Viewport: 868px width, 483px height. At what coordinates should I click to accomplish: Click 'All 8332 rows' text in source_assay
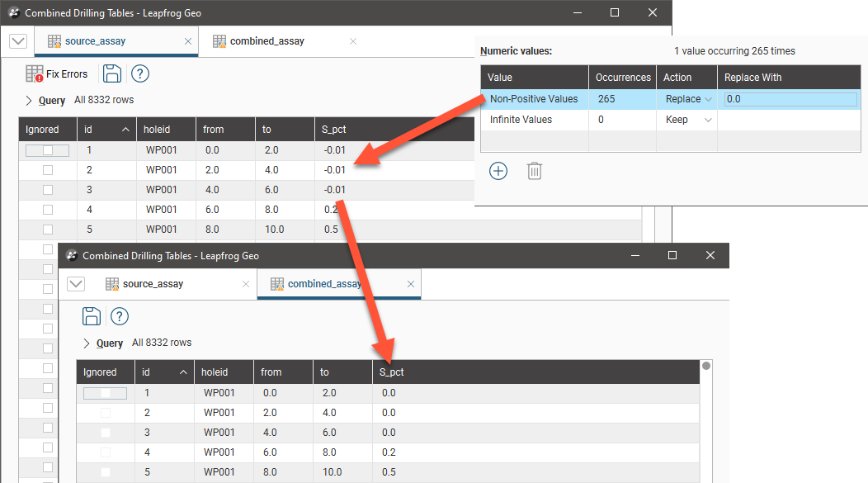(104, 100)
